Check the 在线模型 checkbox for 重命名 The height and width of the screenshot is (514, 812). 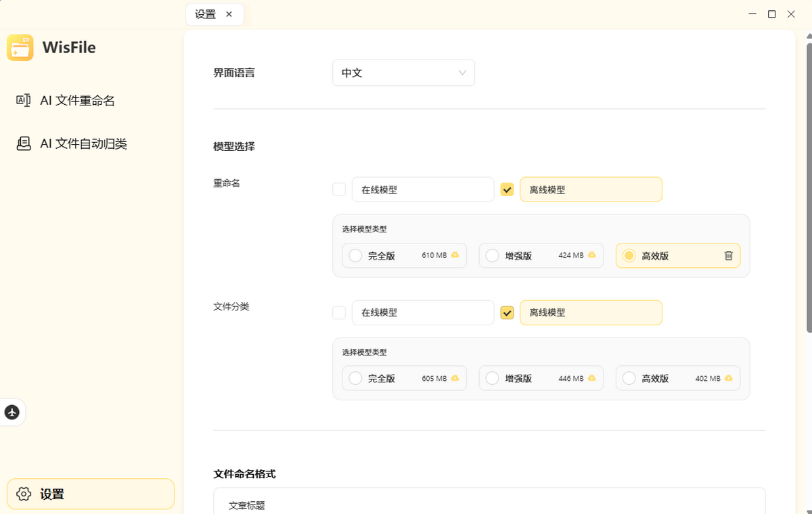pos(338,189)
